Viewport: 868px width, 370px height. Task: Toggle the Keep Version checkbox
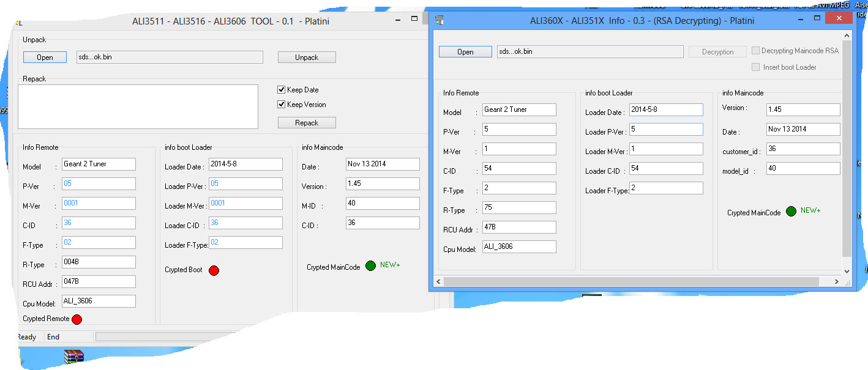click(x=282, y=105)
